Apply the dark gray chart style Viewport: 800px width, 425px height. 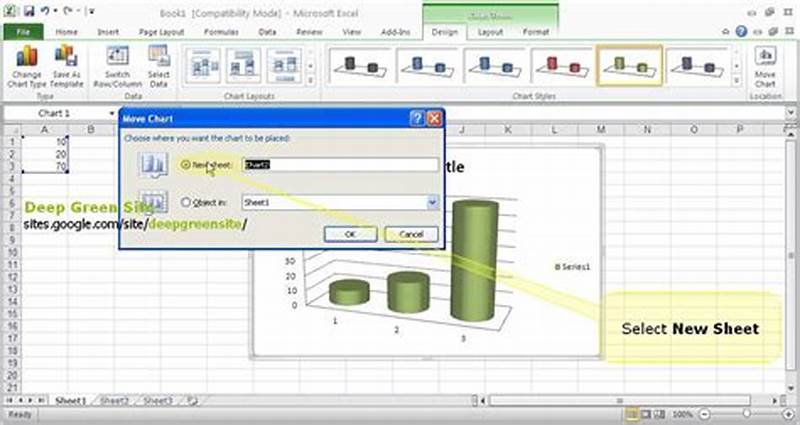point(360,66)
